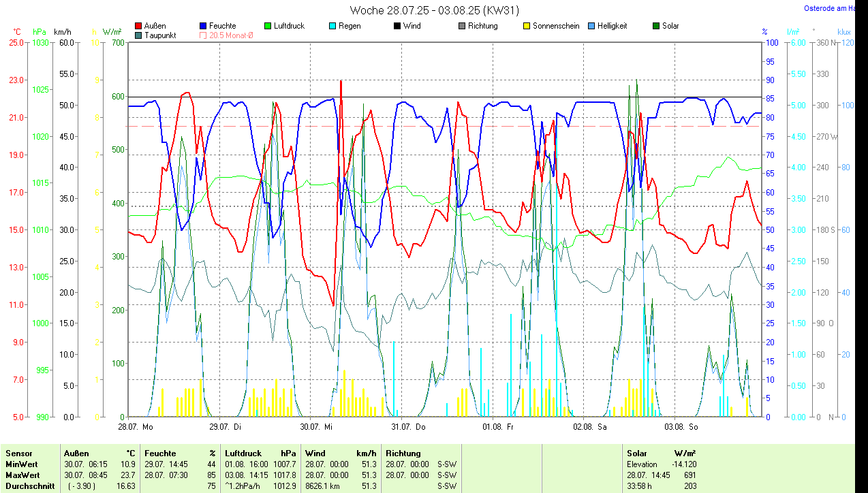Select the 01.08. Fr date label
This screenshot has height=493, width=868.
[x=498, y=427]
